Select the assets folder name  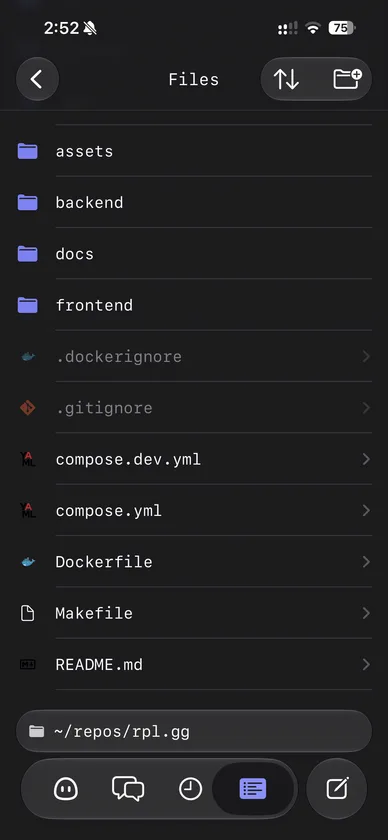[x=85, y=151]
